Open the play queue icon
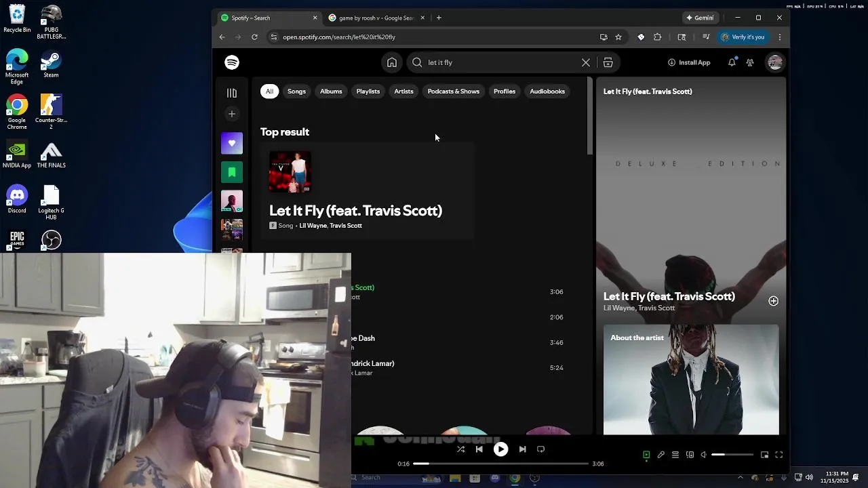868x488 pixels. 675,455
